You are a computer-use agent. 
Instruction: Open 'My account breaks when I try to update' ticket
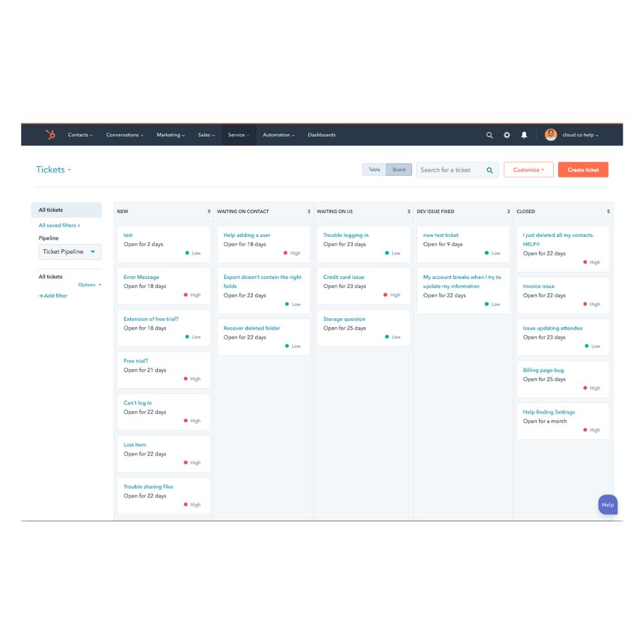tap(462, 282)
